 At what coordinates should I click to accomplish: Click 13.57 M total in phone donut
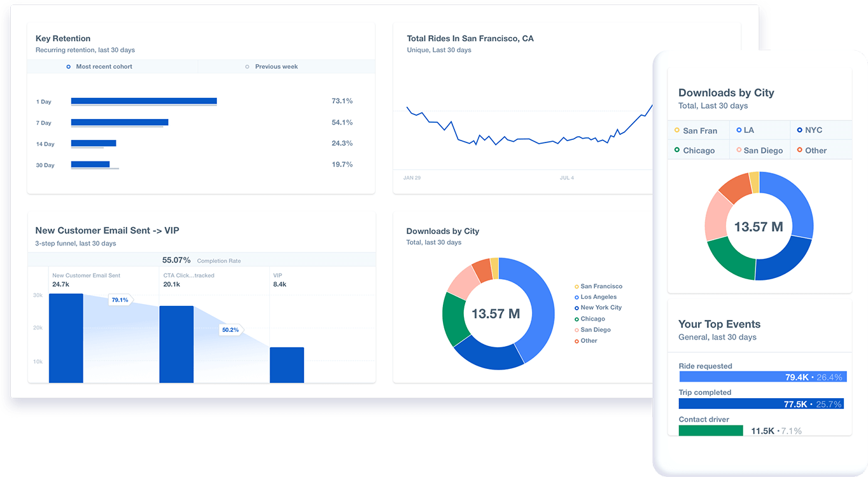coord(759,226)
